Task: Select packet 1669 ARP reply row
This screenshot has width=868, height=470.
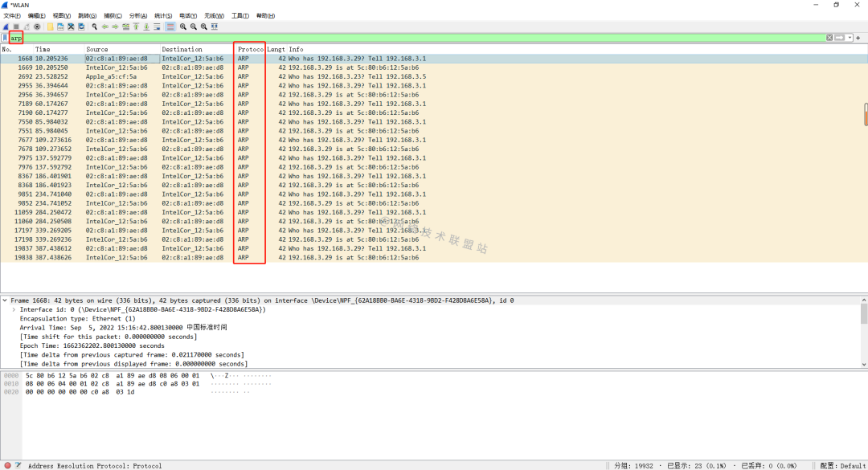Action: (x=432, y=67)
